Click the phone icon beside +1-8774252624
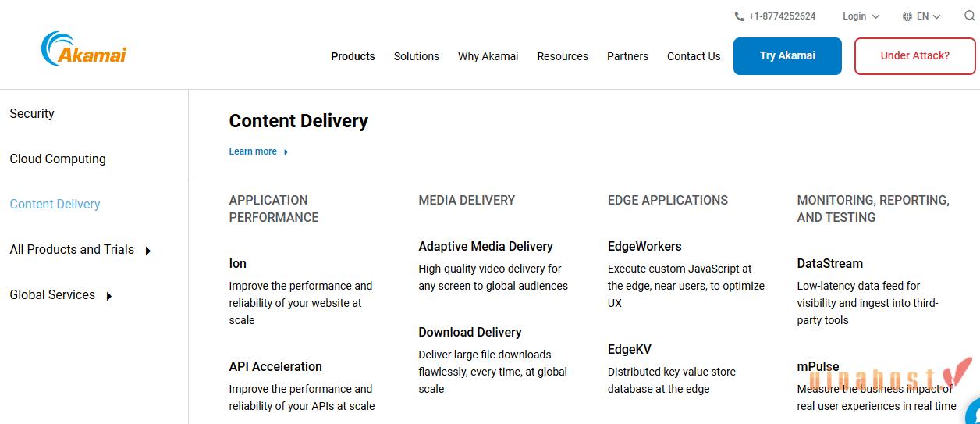 739,16
